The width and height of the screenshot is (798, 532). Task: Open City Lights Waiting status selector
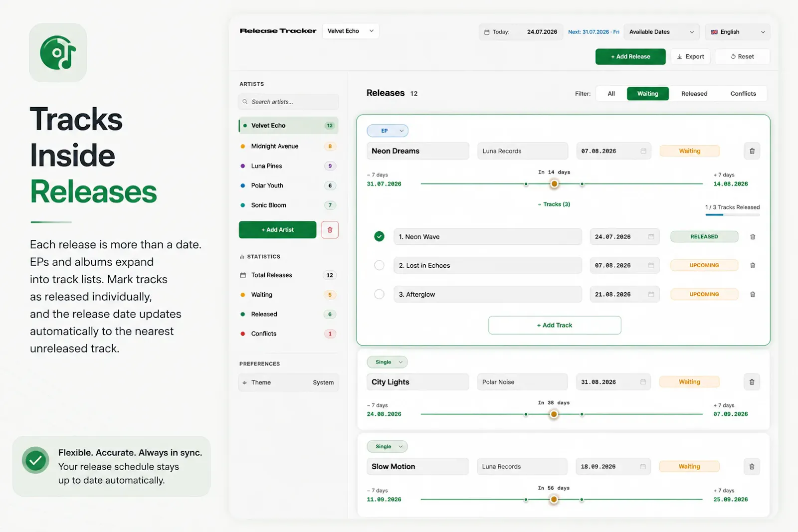pyautogui.click(x=689, y=382)
